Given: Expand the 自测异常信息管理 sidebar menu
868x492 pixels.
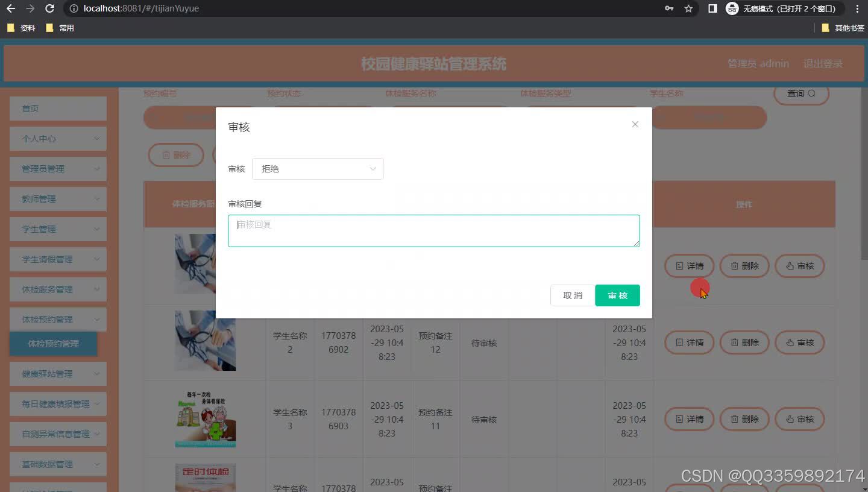Looking at the screenshot, I should click(x=58, y=434).
